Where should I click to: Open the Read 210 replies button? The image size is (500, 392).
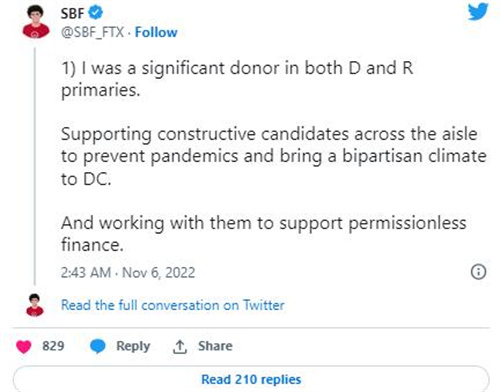(251, 379)
